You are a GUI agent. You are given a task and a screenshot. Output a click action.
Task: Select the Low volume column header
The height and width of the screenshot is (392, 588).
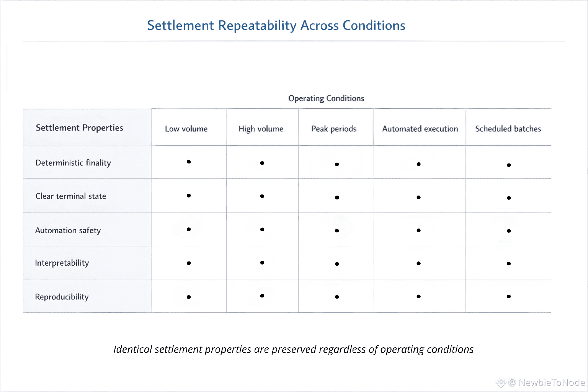click(x=186, y=129)
